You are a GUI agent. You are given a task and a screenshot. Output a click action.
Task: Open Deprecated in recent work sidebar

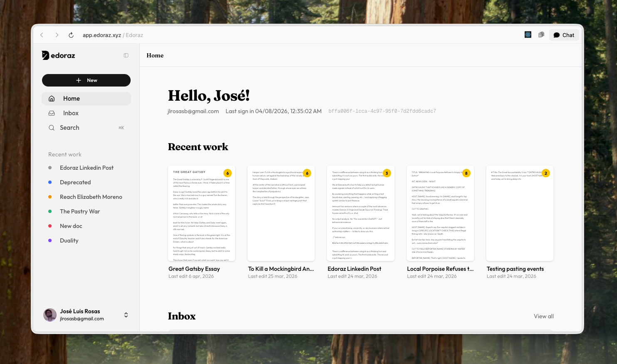click(75, 182)
